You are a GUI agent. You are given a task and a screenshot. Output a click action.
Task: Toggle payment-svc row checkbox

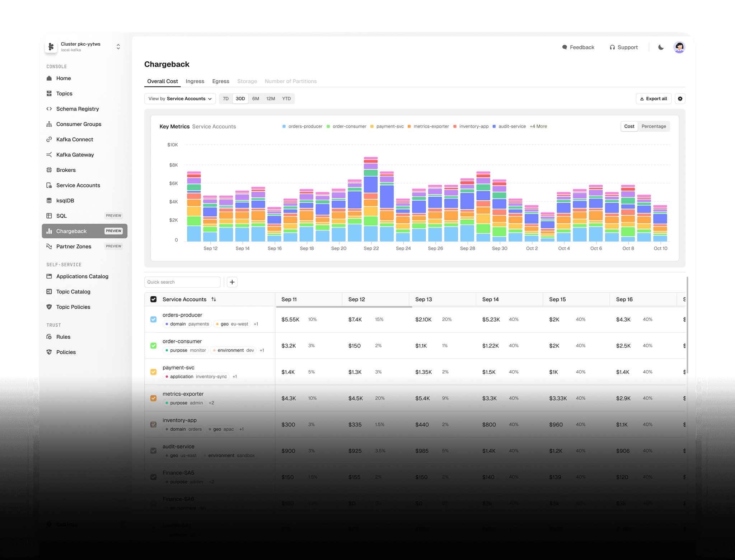tap(154, 372)
